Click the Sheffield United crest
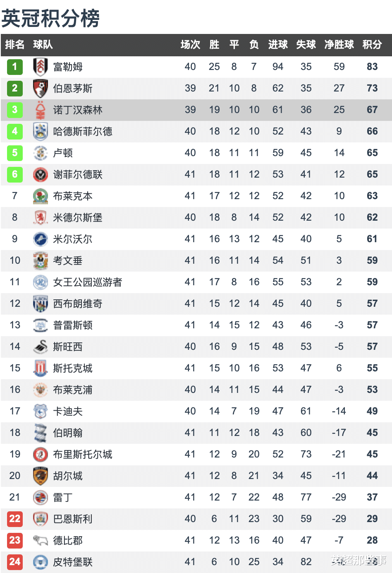The image size is (392, 573). pyautogui.click(x=40, y=174)
